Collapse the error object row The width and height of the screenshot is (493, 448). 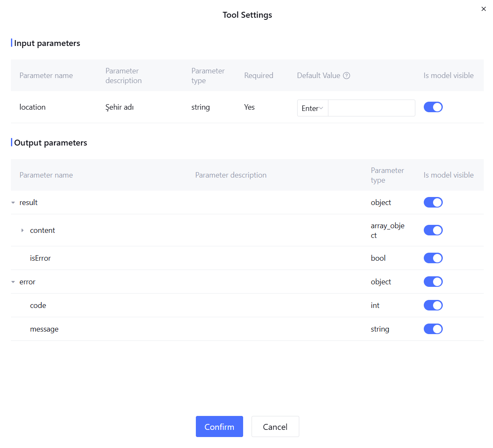13,282
